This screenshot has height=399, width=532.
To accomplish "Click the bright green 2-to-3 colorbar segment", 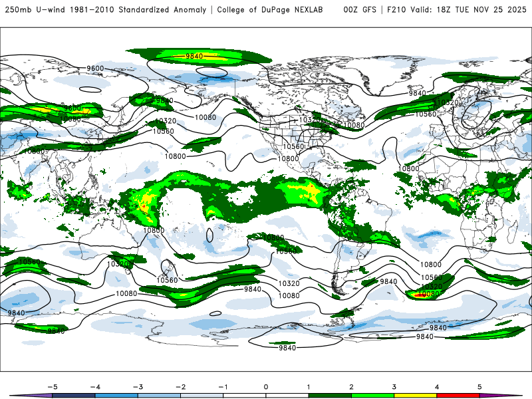I will (x=372, y=396).
